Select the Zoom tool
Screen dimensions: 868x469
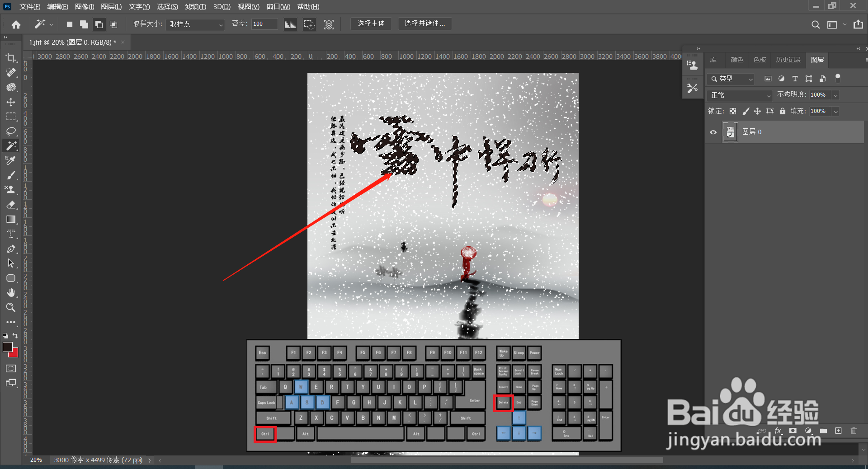[11, 308]
